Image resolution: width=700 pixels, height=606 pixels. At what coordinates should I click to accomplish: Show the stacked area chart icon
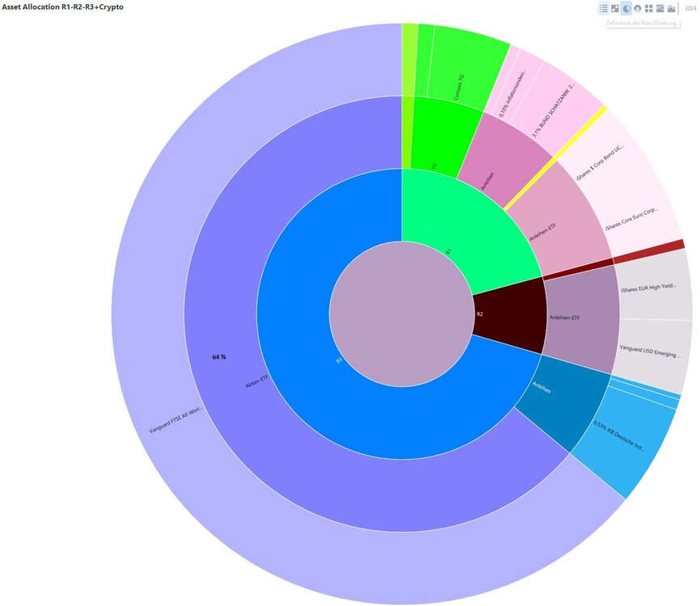pos(660,8)
